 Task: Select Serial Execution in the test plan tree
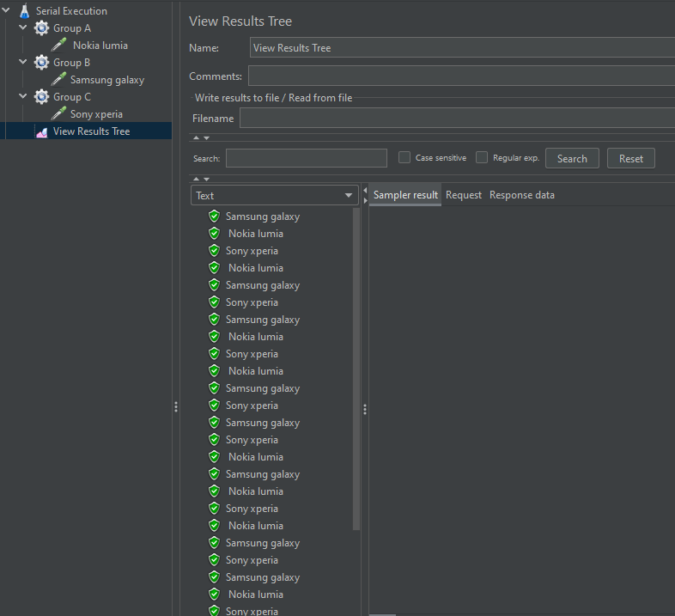(x=71, y=11)
